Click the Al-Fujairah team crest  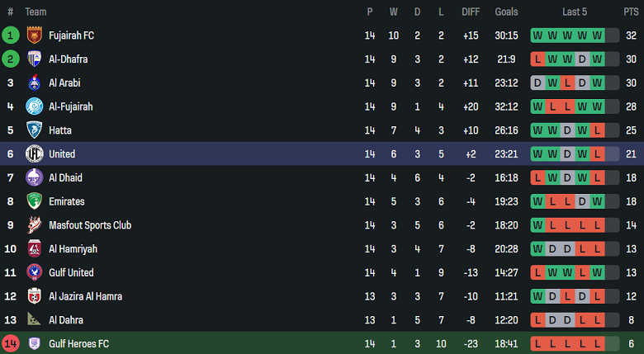(34, 106)
